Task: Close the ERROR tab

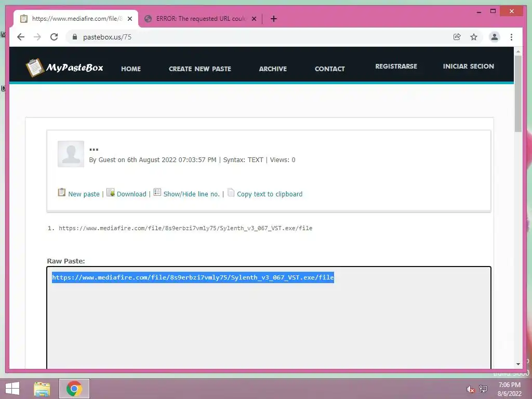Action: [x=254, y=19]
